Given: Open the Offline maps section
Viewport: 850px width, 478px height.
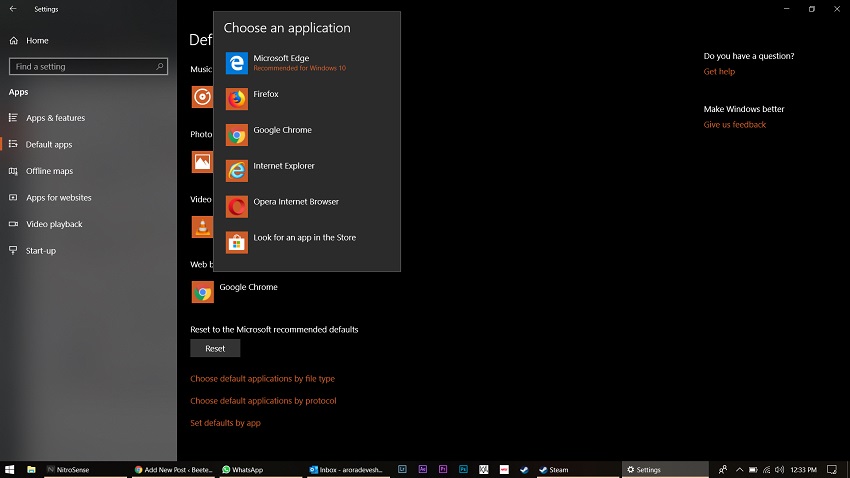Looking at the screenshot, I should pos(49,171).
